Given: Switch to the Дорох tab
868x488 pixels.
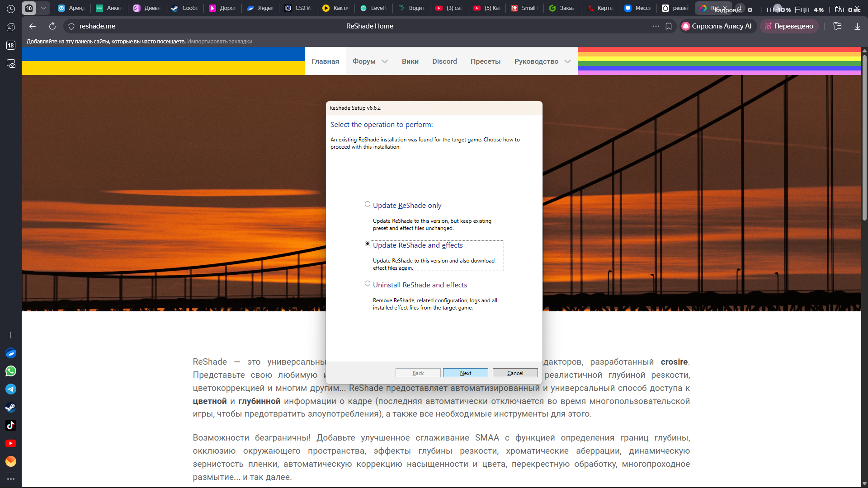Looking at the screenshot, I should (x=222, y=8).
